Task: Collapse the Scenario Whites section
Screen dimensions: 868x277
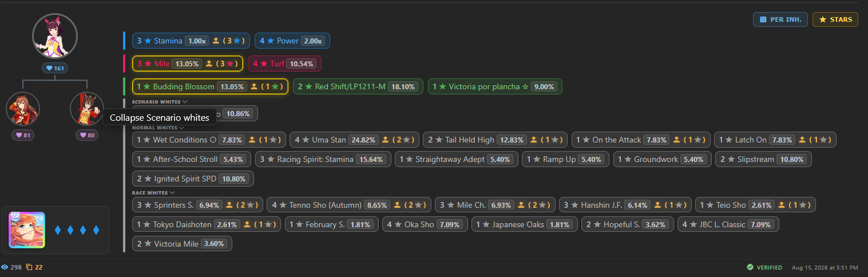Action: pos(160,102)
